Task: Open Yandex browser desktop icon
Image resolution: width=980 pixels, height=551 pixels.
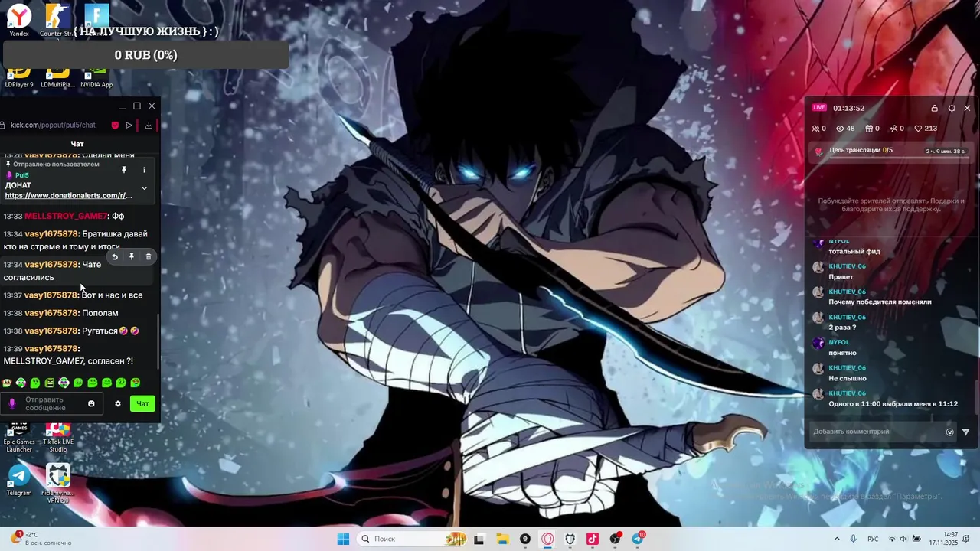Action: [19, 19]
